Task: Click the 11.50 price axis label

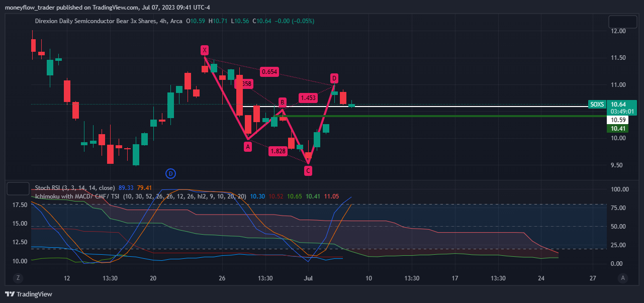Action: coord(619,58)
